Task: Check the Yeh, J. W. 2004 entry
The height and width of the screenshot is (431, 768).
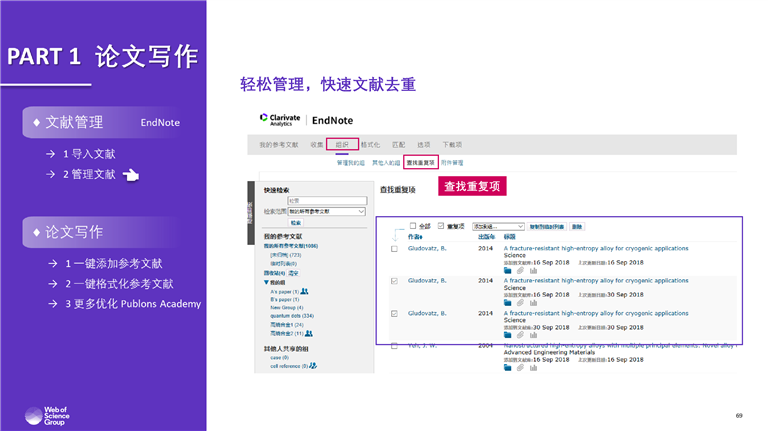Action: click(x=394, y=346)
